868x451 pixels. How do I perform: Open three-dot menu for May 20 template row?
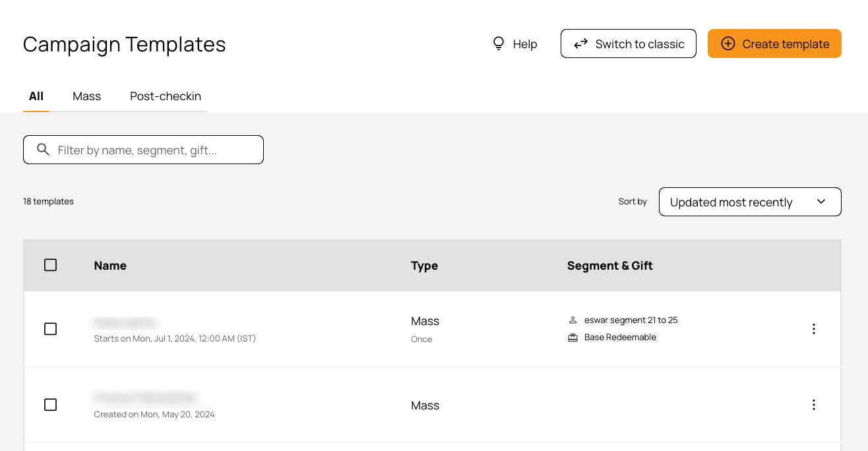point(814,404)
